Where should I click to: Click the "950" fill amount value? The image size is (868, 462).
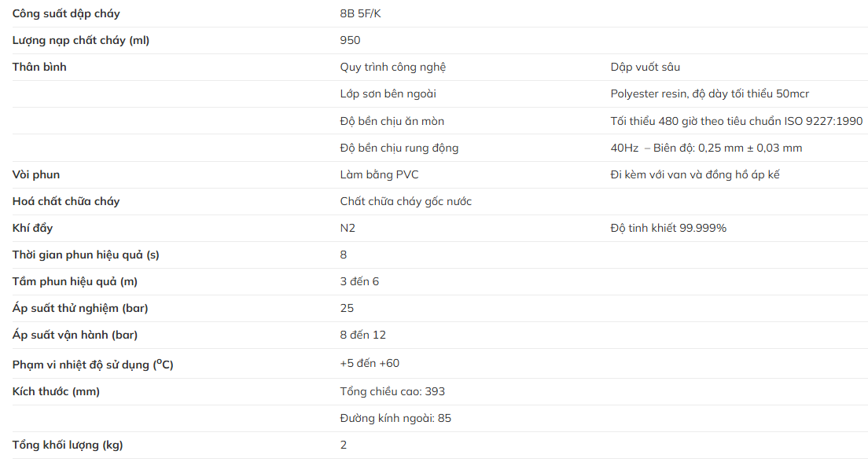[350, 41]
